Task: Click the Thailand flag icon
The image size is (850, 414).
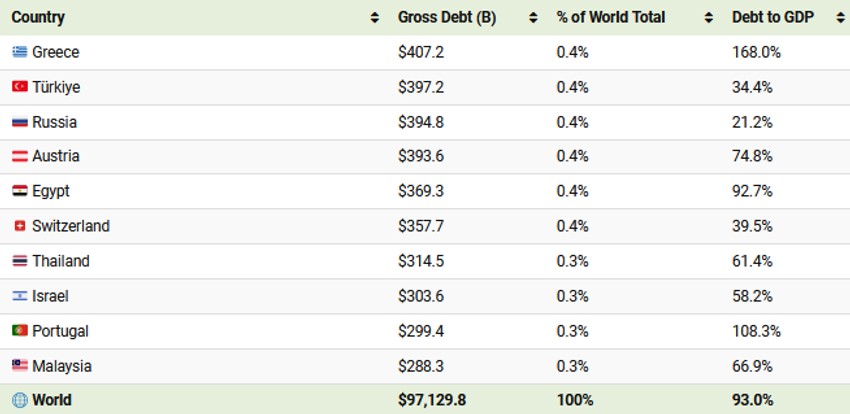Action: (x=19, y=261)
